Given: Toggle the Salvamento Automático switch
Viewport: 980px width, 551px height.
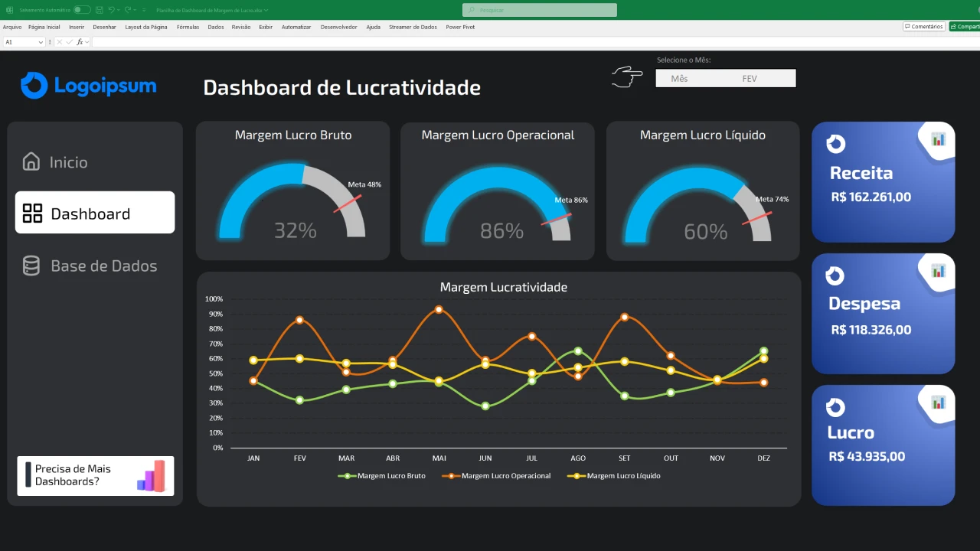Looking at the screenshot, I should [x=81, y=10].
